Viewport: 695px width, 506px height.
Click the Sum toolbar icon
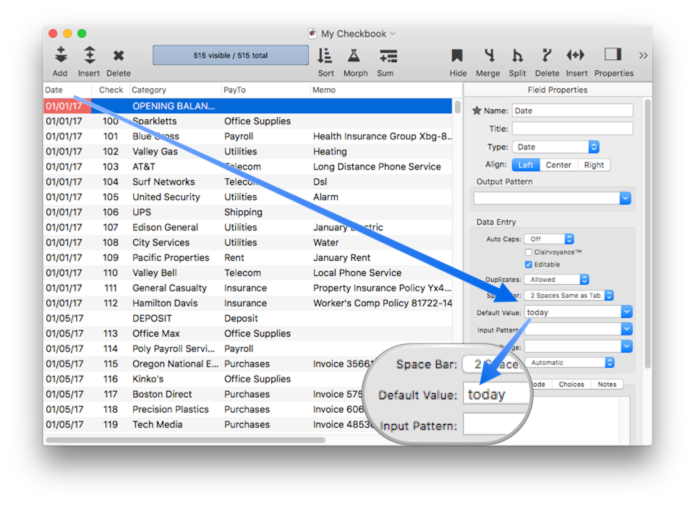point(388,56)
